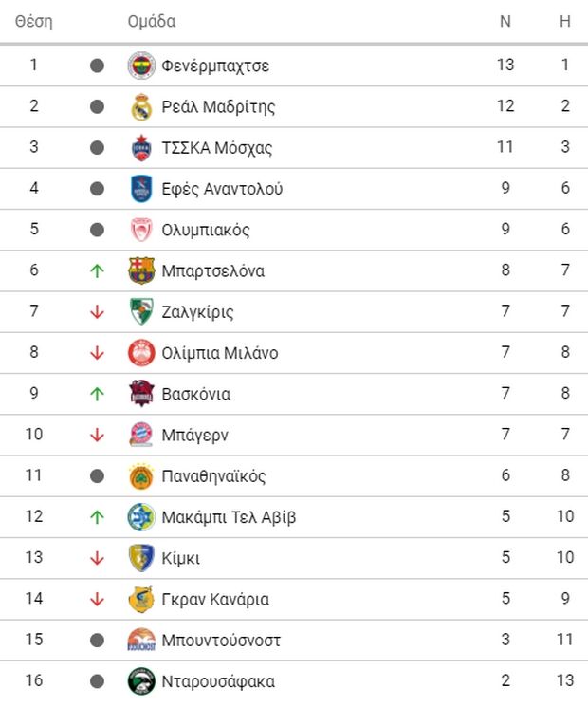The height and width of the screenshot is (707, 588).
Task: Click the grey dot beside Εφές Αναντολού
Action: [96, 189]
